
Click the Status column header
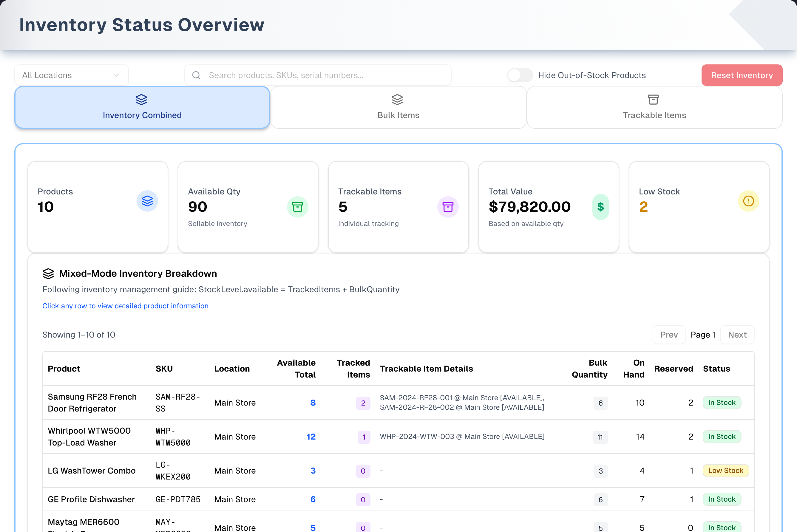tap(716, 369)
